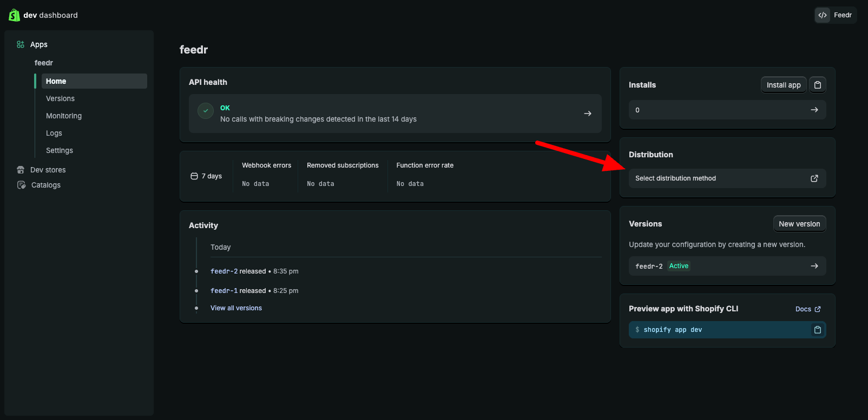Screen dimensions: 868x420
Task: Open the Feedr account switcher
Action: point(836,15)
